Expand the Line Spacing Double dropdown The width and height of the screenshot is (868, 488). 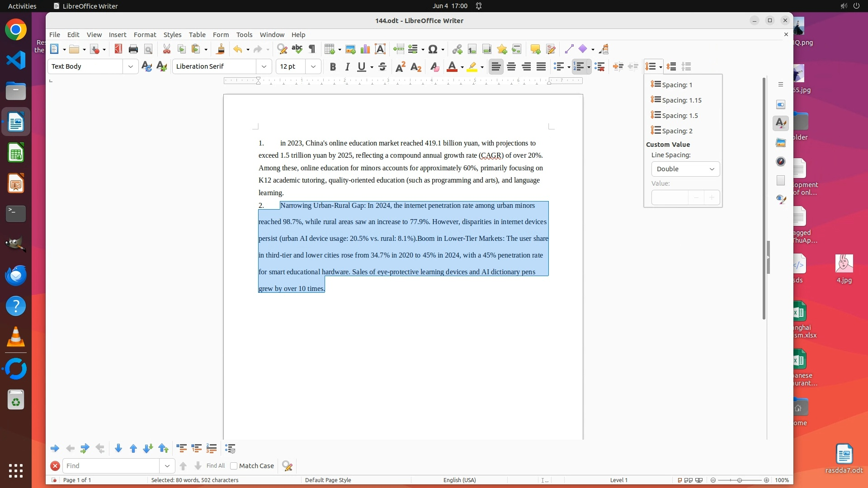685,169
